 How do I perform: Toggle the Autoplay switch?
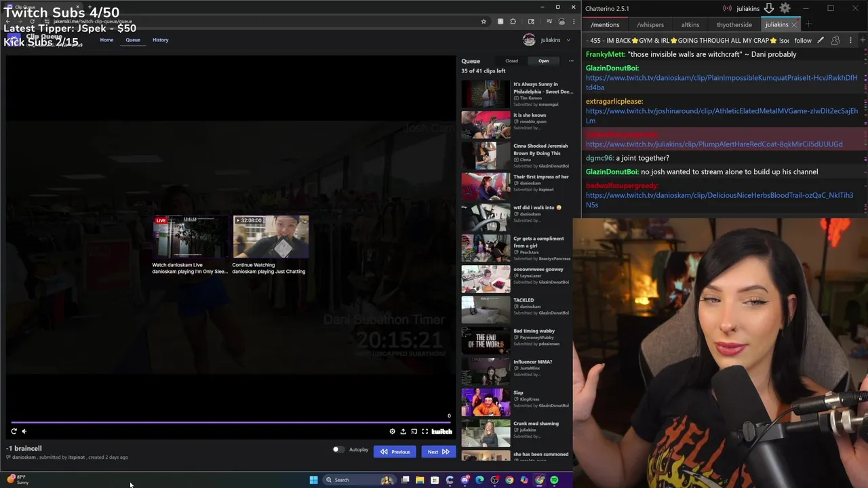click(x=338, y=449)
